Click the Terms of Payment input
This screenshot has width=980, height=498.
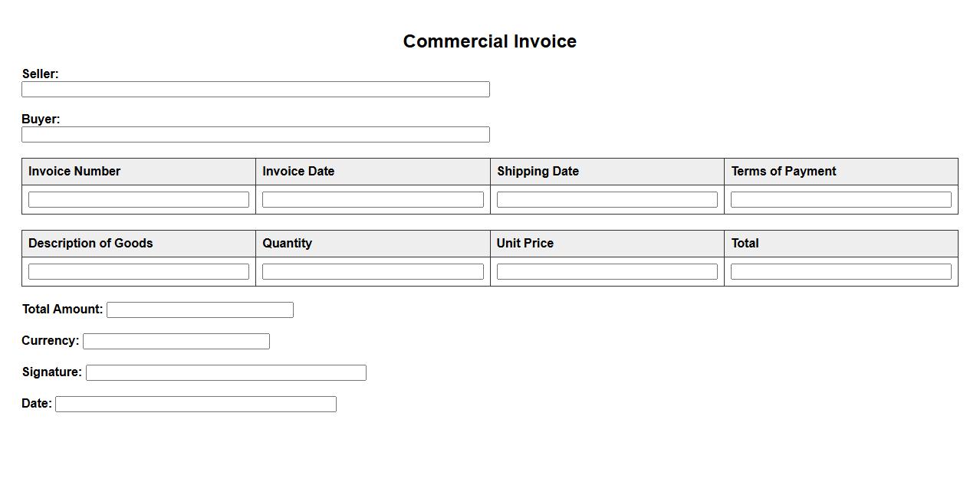coord(840,200)
